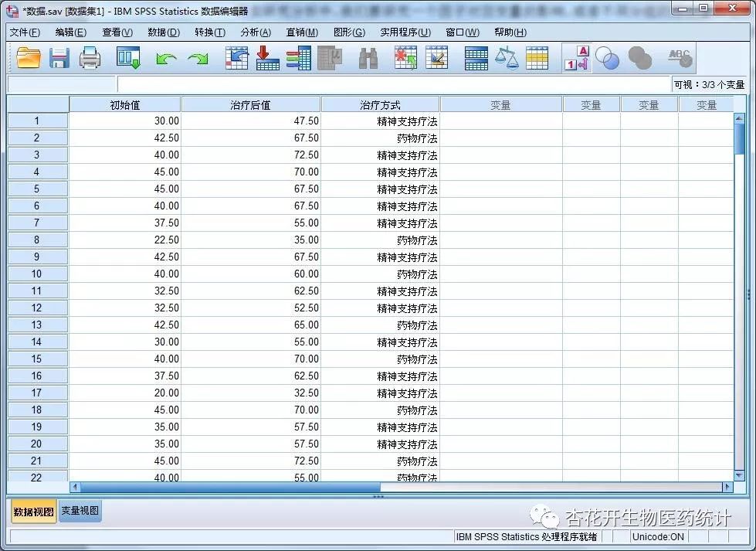Click vertical scrollbar up arrow
The width and height of the screenshot is (756, 551).
[x=739, y=118]
